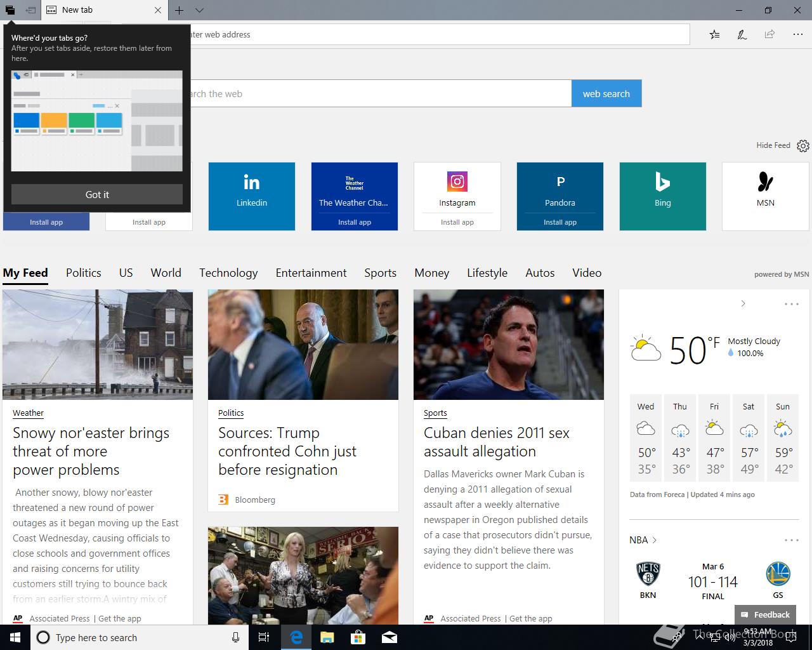Click Get the app under Cuban article

(x=530, y=618)
